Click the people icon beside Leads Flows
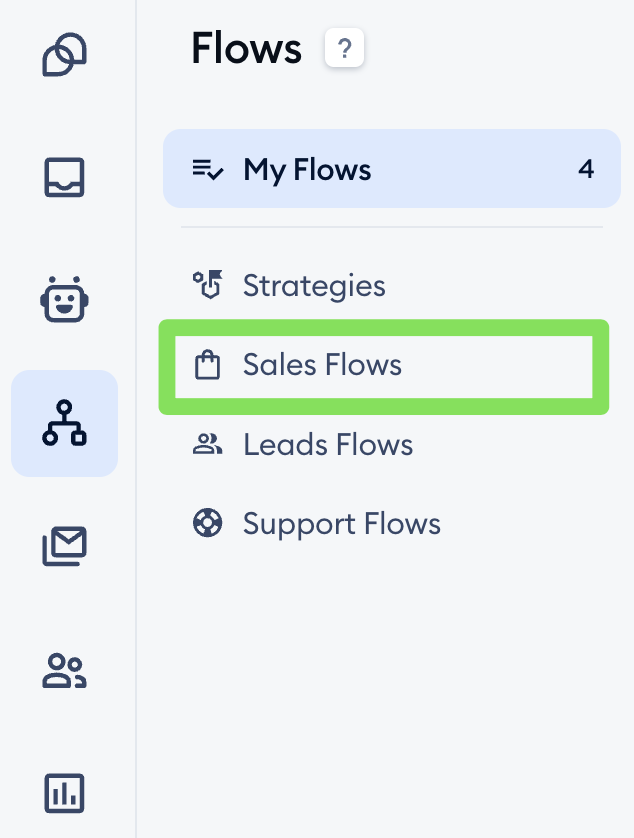This screenshot has width=634, height=838. 208,444
